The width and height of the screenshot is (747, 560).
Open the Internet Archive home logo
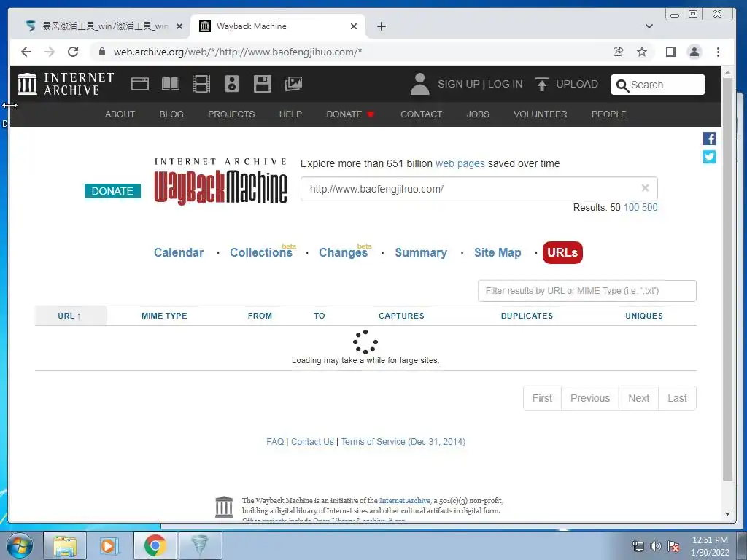click(x=66, y=84)
